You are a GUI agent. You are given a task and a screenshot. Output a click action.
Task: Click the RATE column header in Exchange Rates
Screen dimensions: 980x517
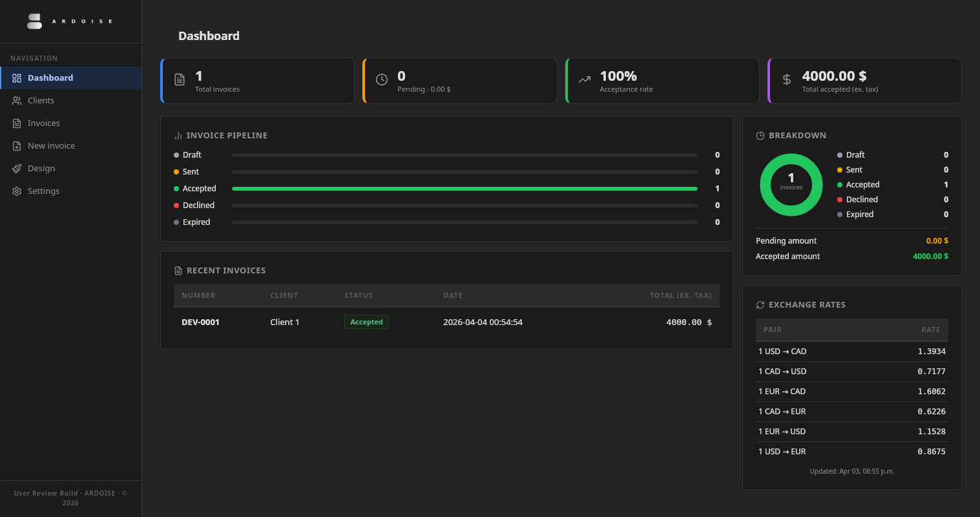pyautogui.click(x=931, y=330)
